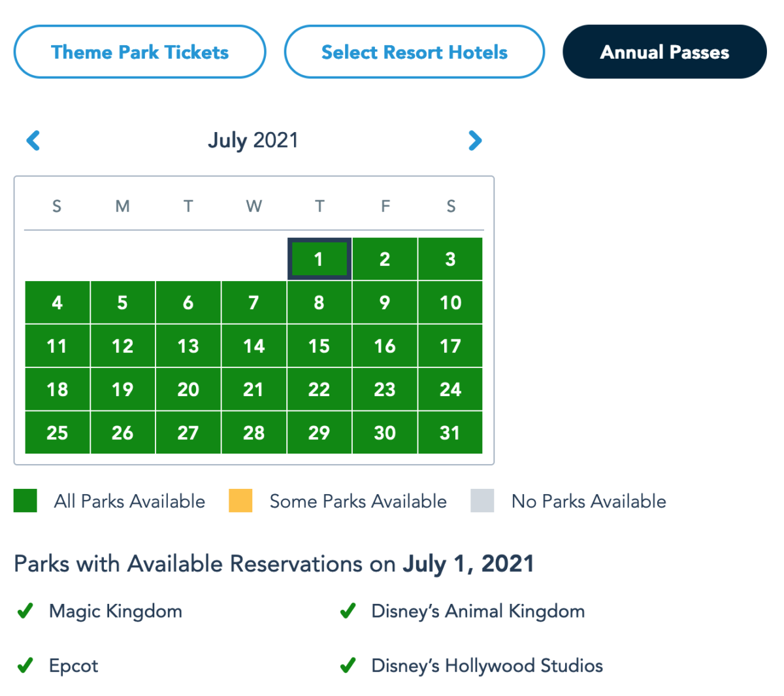Switch to Select Resort Hotels tab
The width and height of the screenshot is (784, 696).
point(414,52)
